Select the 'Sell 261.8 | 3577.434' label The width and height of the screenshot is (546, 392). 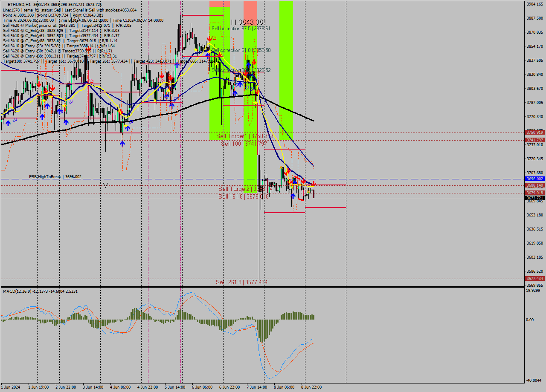[241, 282]
